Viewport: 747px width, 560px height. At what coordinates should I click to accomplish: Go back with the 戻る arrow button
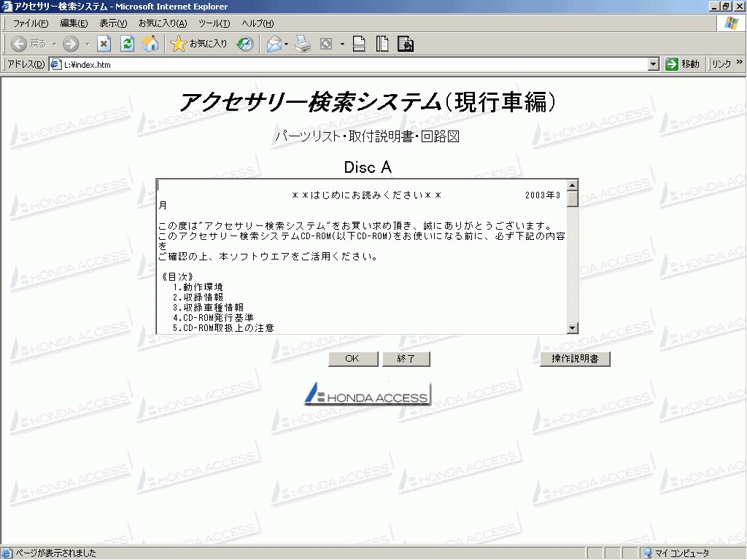point(28,44)
